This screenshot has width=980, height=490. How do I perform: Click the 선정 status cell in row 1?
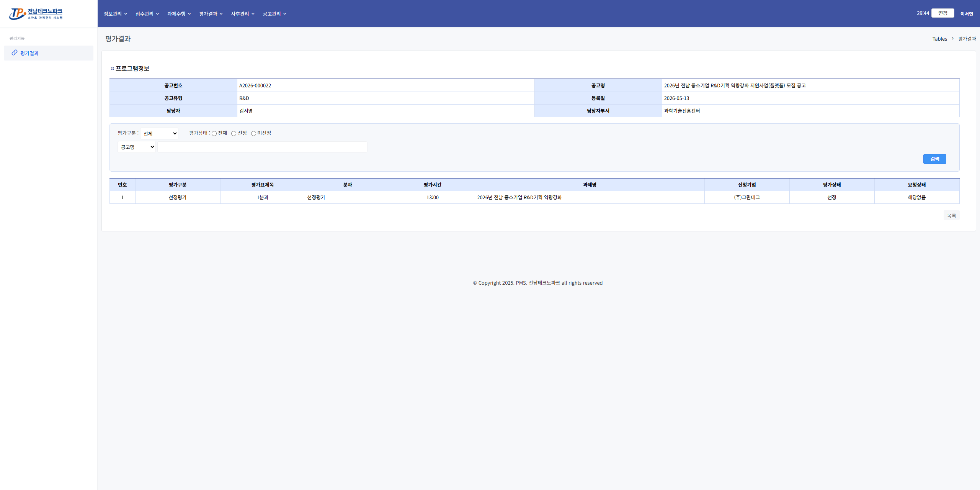click(832, 197)
